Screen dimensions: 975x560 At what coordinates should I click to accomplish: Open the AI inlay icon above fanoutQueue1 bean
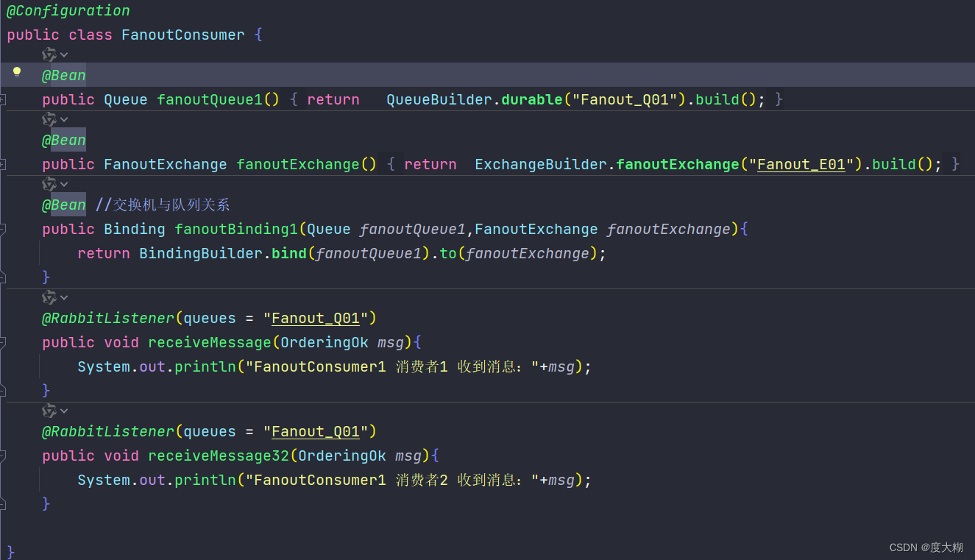click(49, 54)
